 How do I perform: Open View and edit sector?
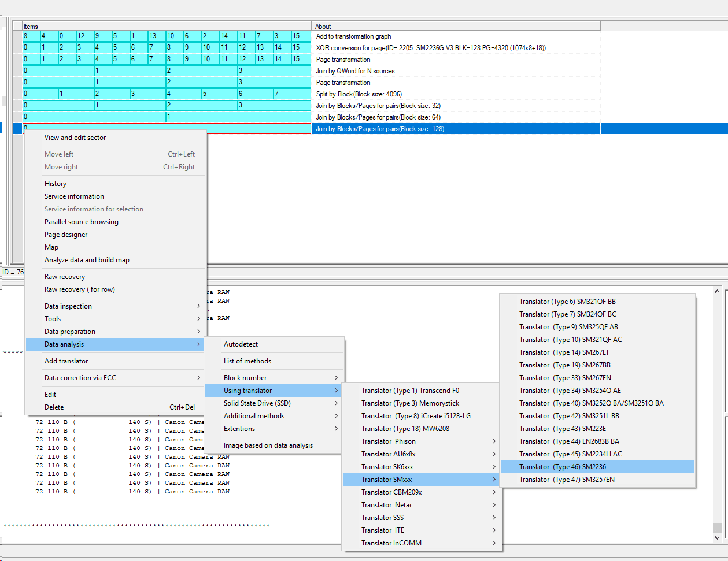tap(116, 138)
